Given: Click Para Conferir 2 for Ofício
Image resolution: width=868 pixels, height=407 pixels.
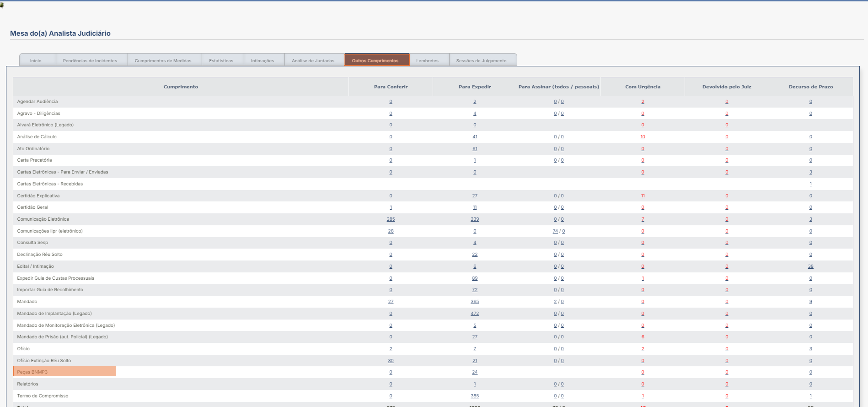Looking at the screenshot, I should pos(391,349).
